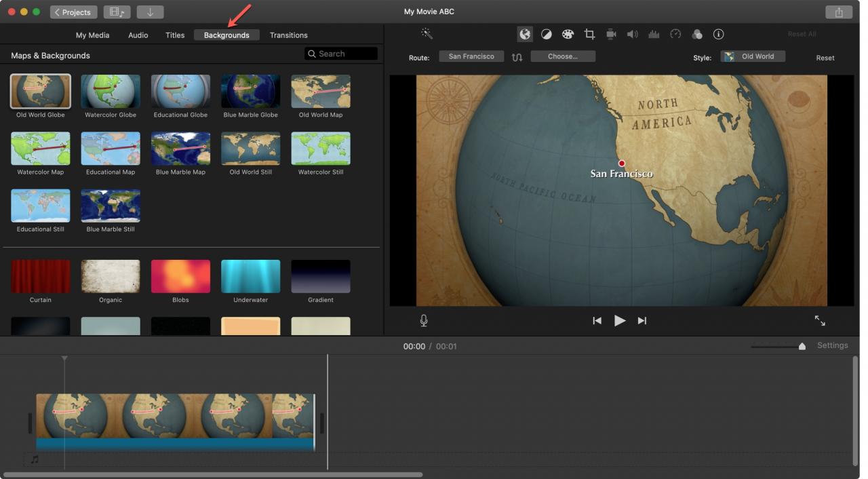Select the cropping tool icon
The height and width of the screenshot is (479, 868).
pos(589,34)
